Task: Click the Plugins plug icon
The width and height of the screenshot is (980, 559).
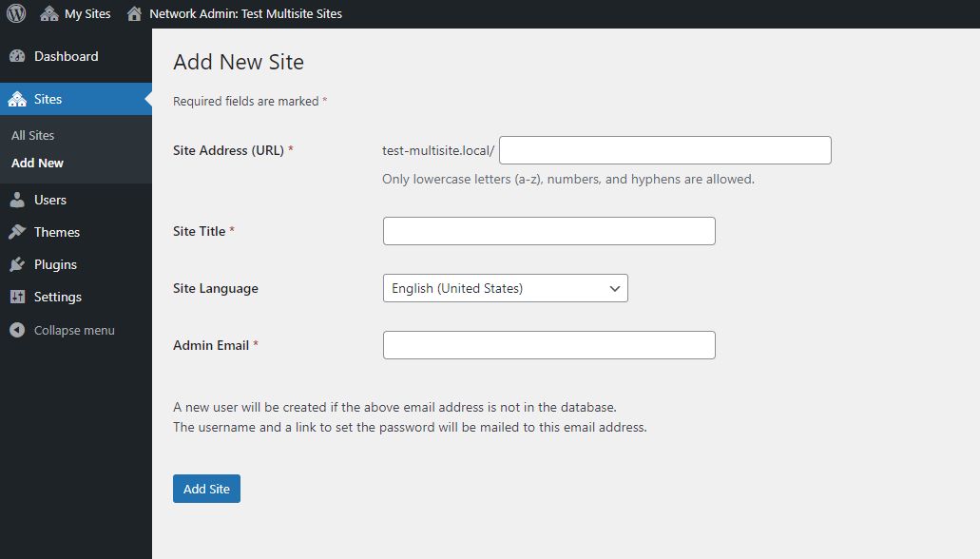Action: pos(17,264)
